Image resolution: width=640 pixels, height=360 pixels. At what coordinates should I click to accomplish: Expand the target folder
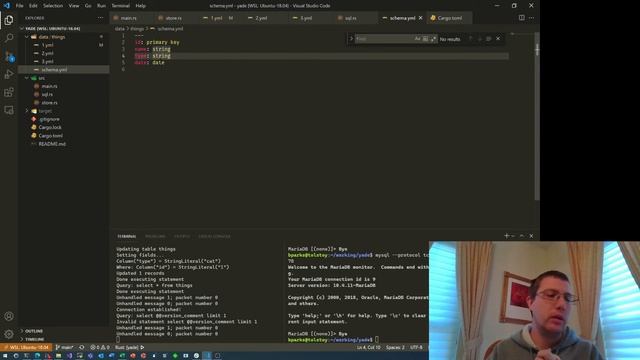(x=27, y=111)
